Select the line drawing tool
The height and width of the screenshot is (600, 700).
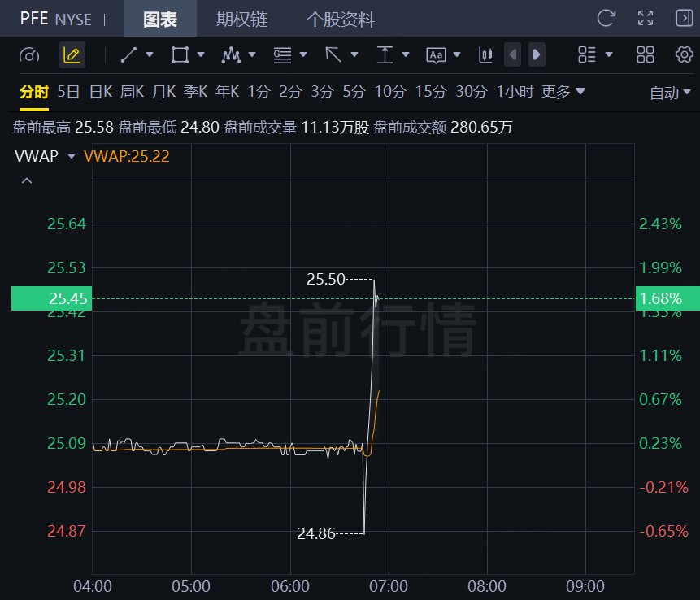pyautogui.click(x=128, y=55)
